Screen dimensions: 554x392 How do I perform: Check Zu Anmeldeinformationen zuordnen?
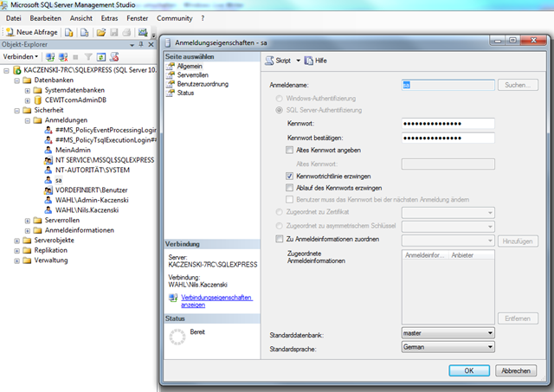[x=279, y=239]
